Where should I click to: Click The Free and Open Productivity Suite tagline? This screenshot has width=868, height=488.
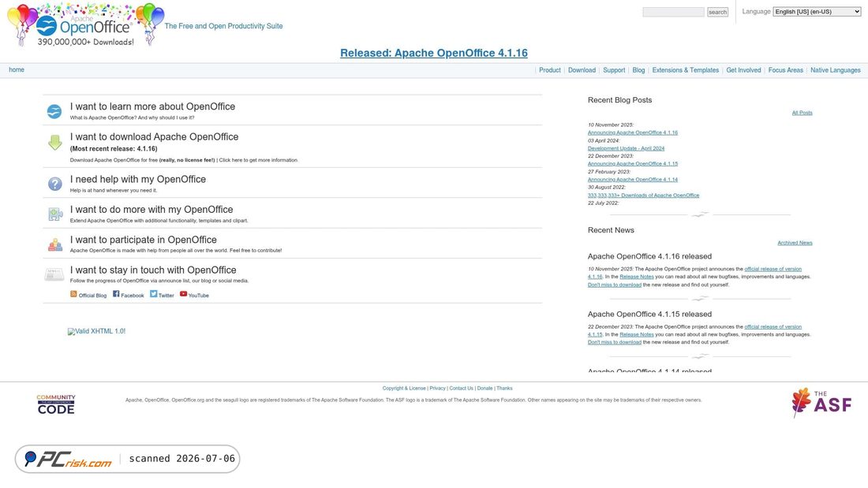[x=223, y=26]
